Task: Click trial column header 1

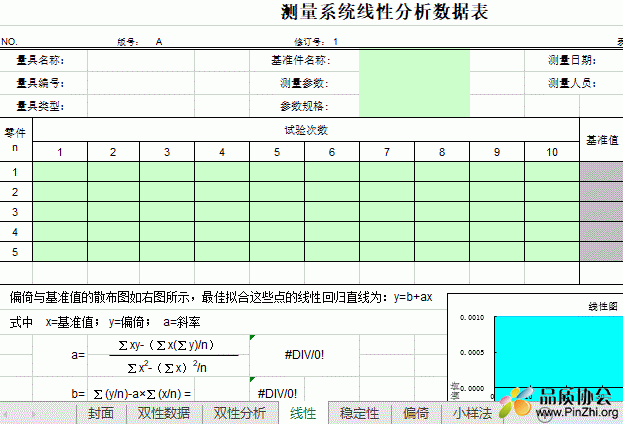Action: point(60,152)
